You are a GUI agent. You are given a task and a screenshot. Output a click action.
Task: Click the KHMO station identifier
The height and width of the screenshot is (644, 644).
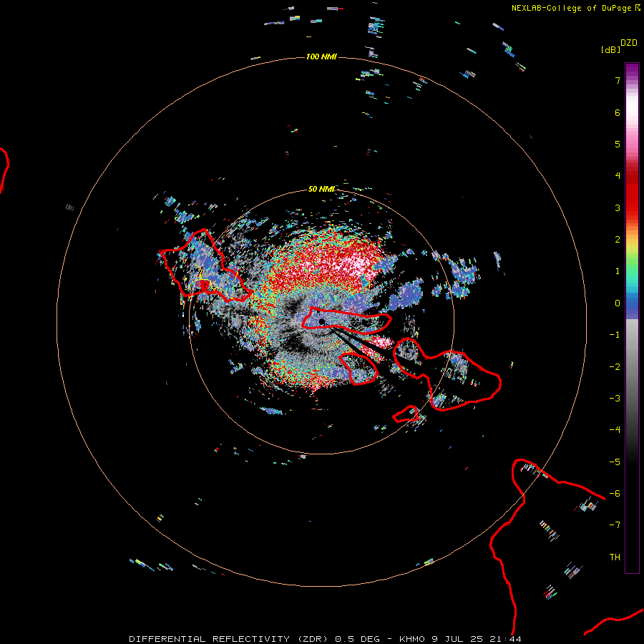pyautogui.click(x=412, y=639)
